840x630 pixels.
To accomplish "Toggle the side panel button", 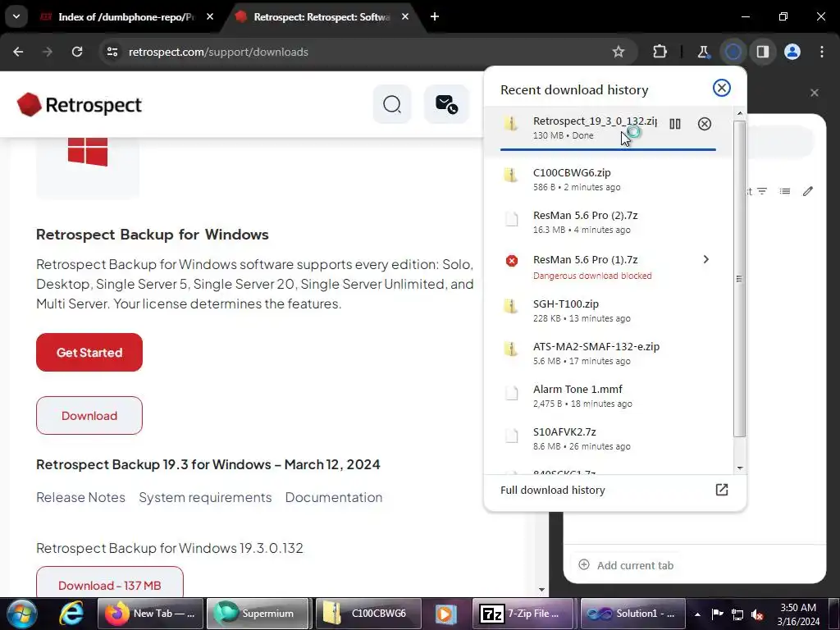I will tap(763, 52).
